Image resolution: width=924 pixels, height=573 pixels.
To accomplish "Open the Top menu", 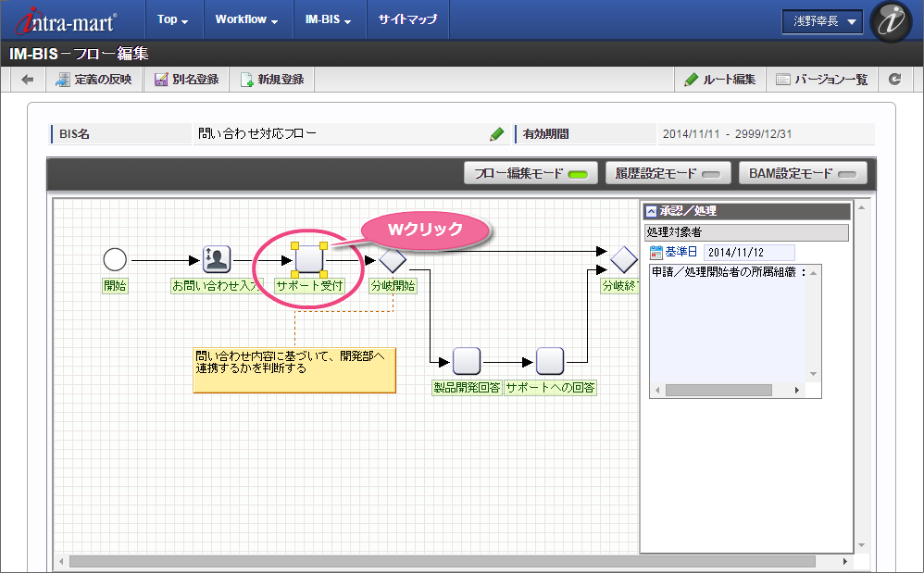I will click(173, 19).
